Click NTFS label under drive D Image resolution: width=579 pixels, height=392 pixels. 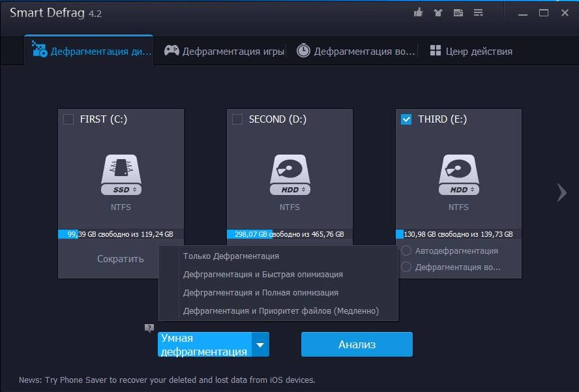pos(289,207)
